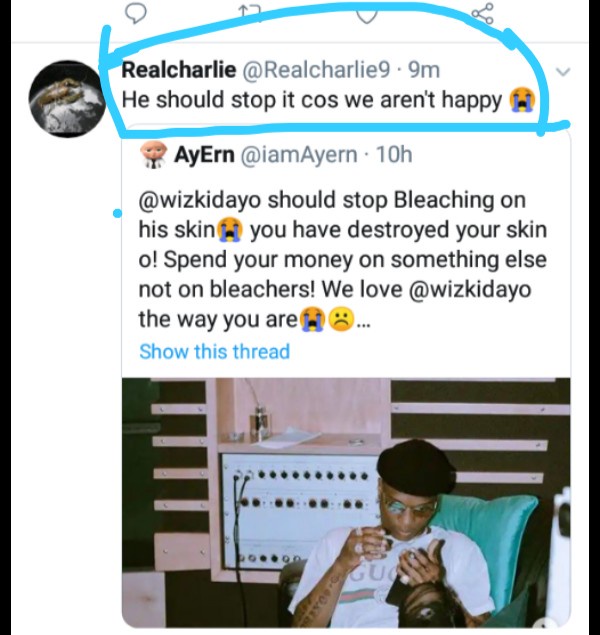The image size is (600, 635).
Task: Open the studio photo in quoted tweet
Action: click(345, 500)
